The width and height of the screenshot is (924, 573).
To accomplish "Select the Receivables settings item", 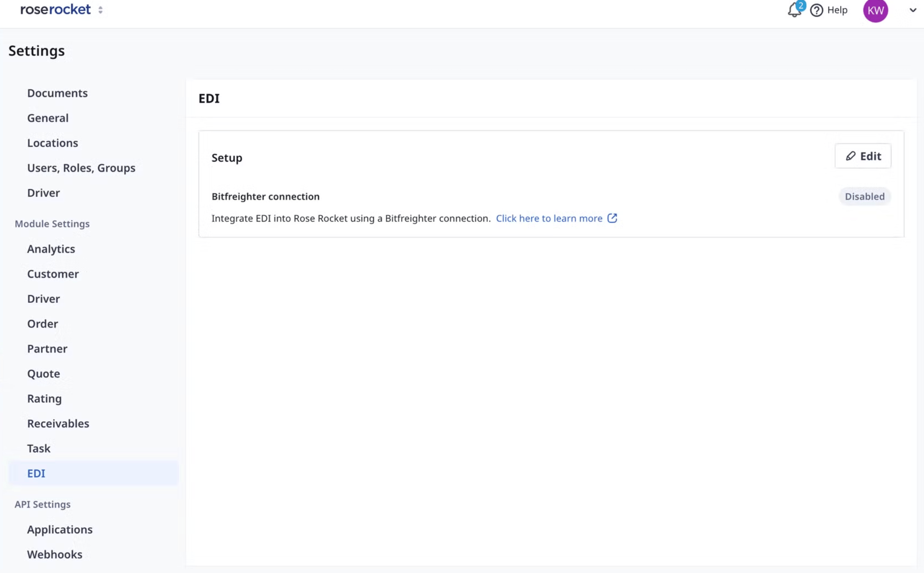I will (x=58, y=423).
